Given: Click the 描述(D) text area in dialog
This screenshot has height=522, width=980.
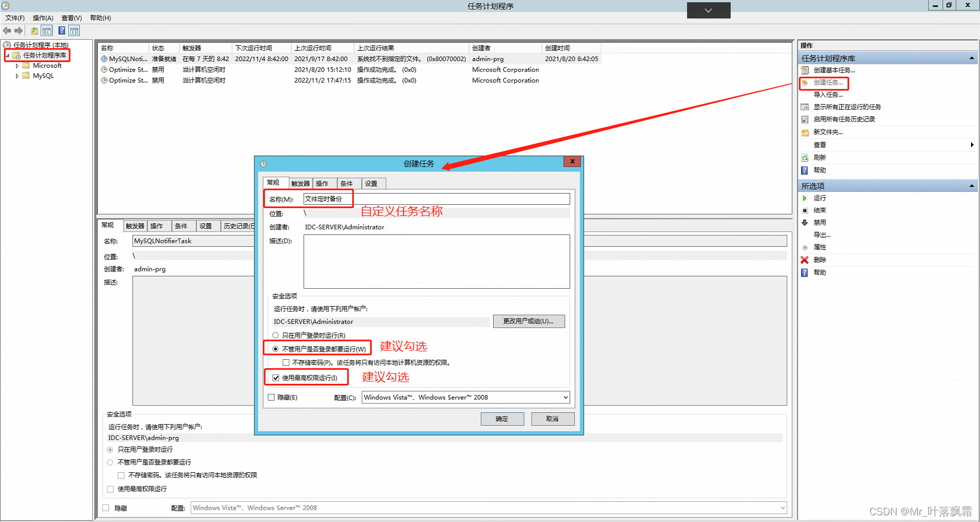Looking at the screenshot, I should click(x=437, y=261).
